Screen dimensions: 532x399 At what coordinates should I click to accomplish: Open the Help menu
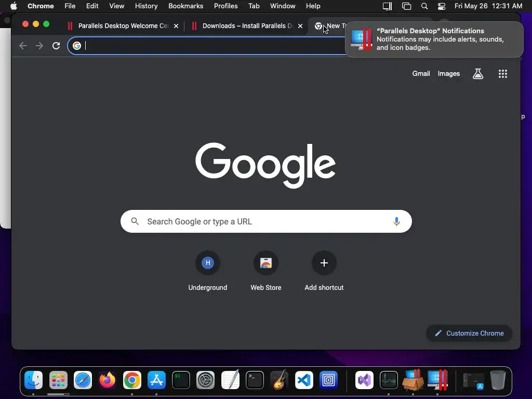[313, 6]
